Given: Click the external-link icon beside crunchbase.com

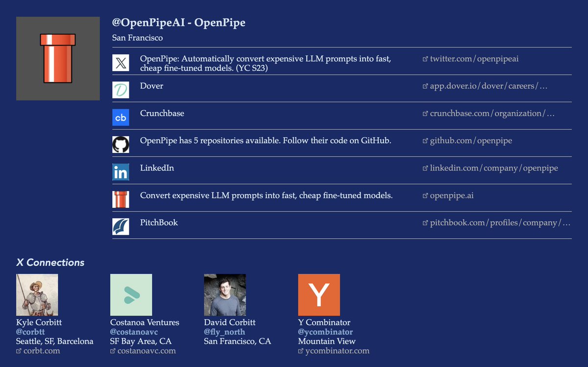Looking at the screenshot, I should (425, 114).
